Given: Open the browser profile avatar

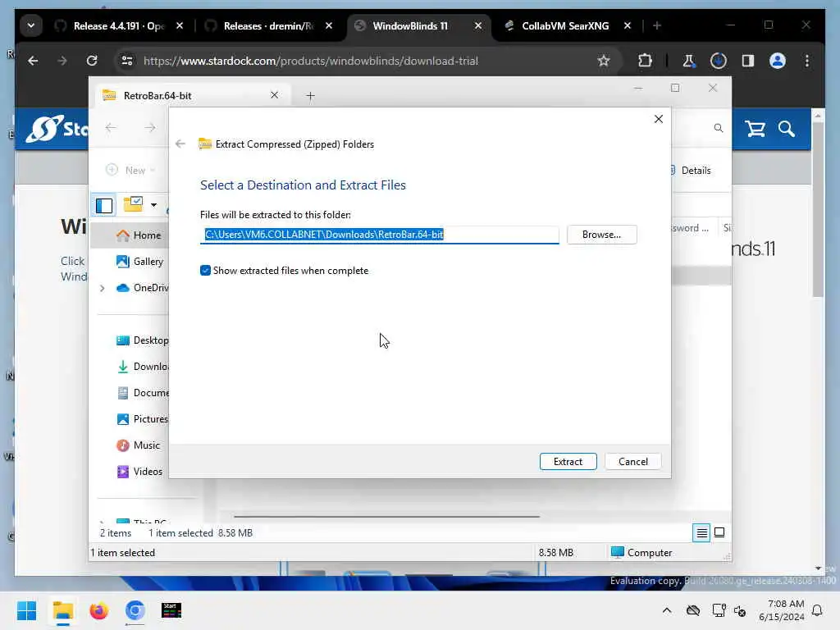Looking at the screenshot, I should (x=778, y=61).
